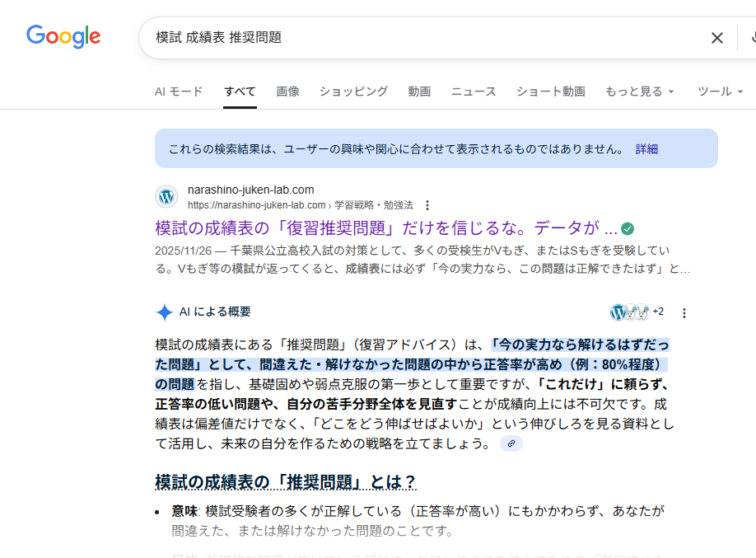The image size is (756, 558).
Task: Open the 模試の成績表の「復習推奨問題」 result title
Action: 385,228
